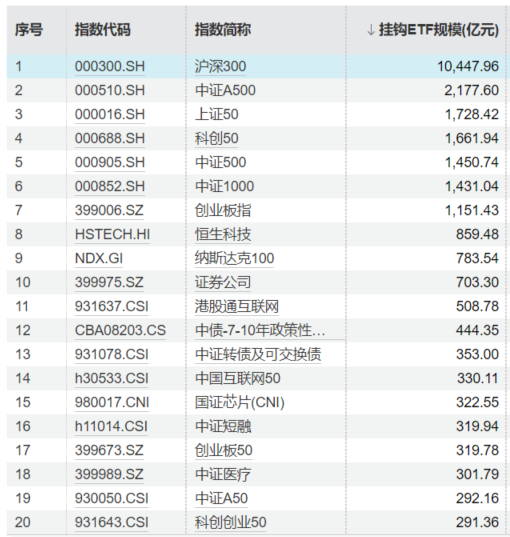Click the 科创50 index name
Image resolution: width=510 pixels, height=537 pixels.
[x=216, y=138]
